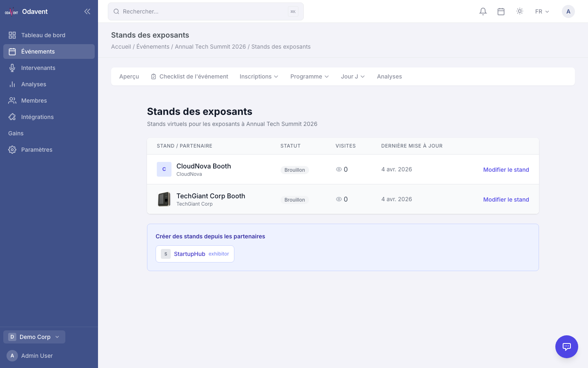Click Événements in the breadcrumb
This screenshot has width=588, height=368.
click(x=153, y=47)
